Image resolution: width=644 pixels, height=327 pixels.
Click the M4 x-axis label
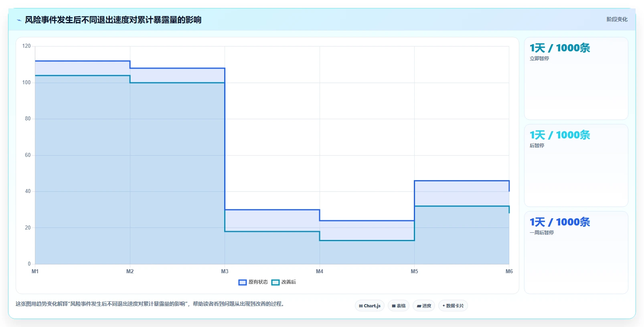coord(320,272)
